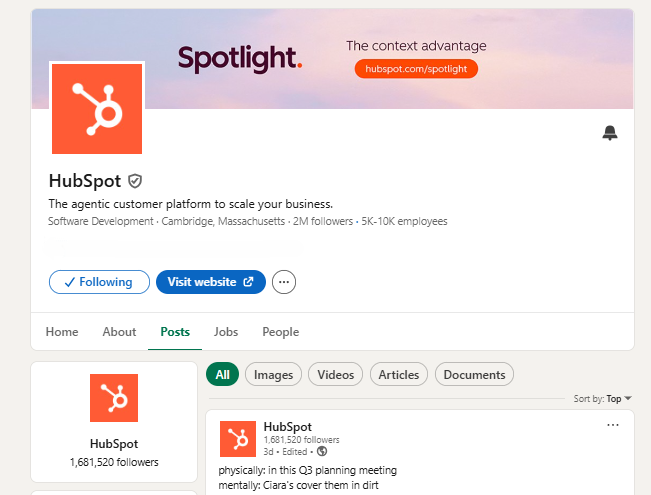This screenshot has height=495, width=651.
Task: Click the HubSpot page title heading
Action: [x=85, y=181]
